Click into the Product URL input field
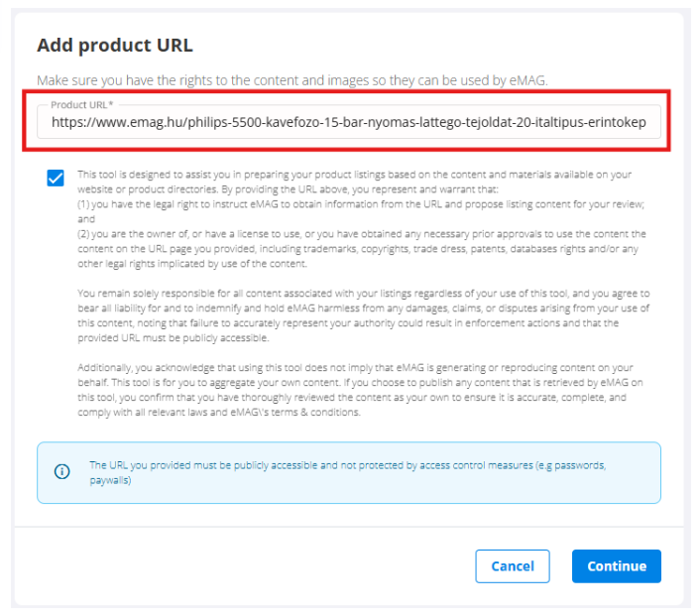This screenshot has width=700, height=616. click(x=349, y=122)
